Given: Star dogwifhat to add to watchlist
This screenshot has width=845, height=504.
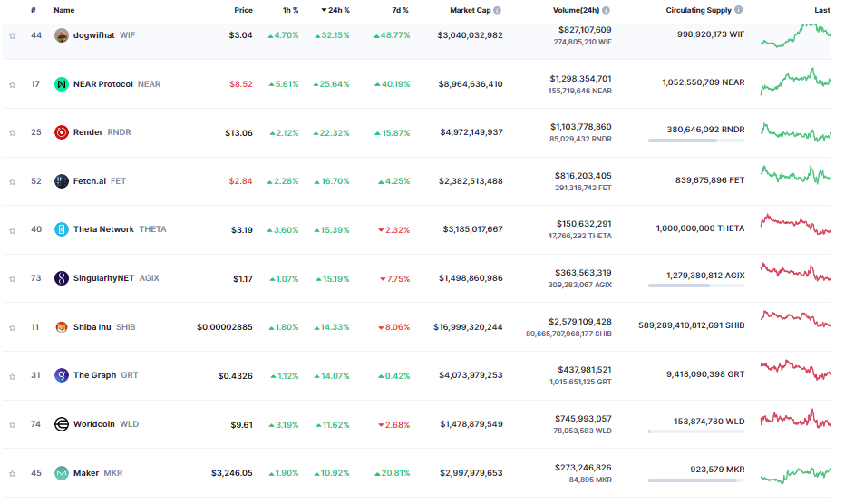Looking at the screenshot, I should click(x=13, y=36).
